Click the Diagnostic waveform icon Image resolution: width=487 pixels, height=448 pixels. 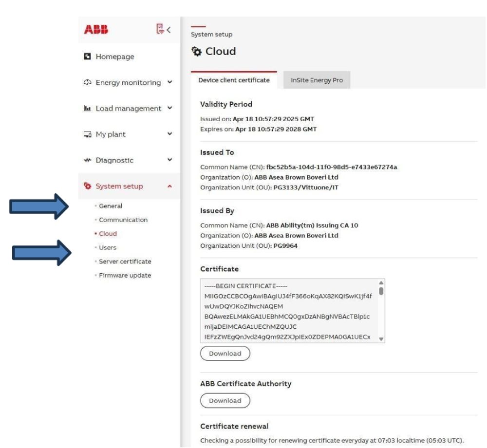tap(88, 160)
